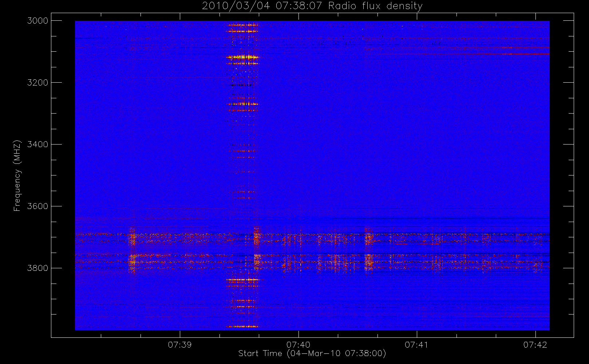Click the 3000 frequency tick label
This screenshot has height=364, width=589.
click(x=38, y=21)
